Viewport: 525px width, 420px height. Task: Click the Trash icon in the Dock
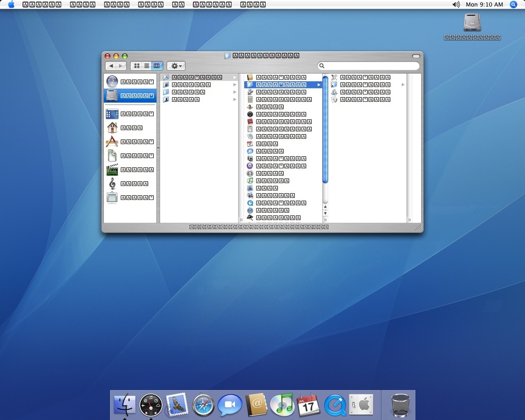pos(400,405)
